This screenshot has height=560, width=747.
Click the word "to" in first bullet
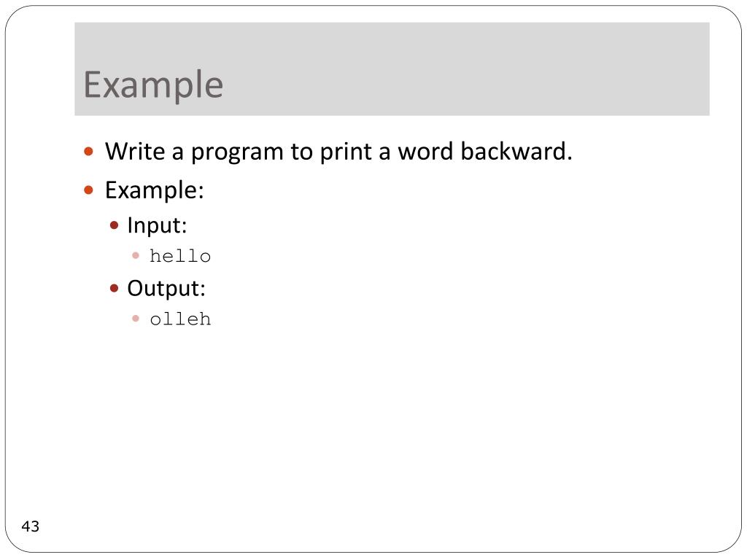click(x=301, y=152)
